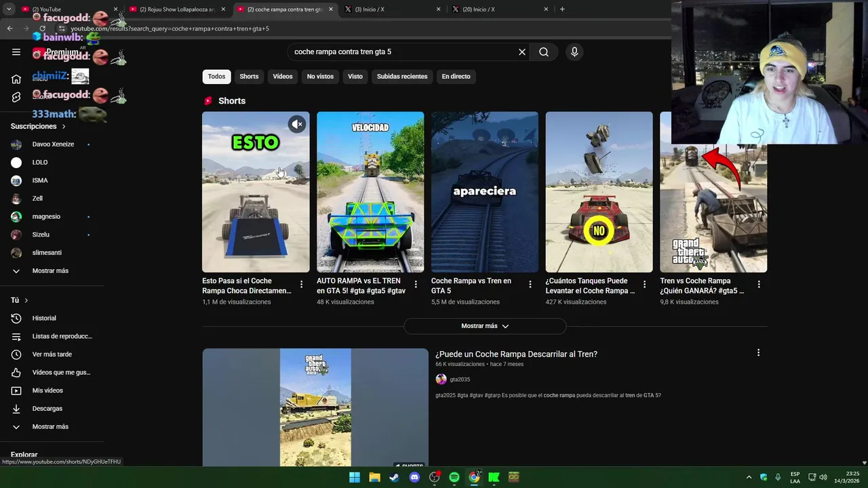This screenshot has height=488, width=868.
Task: Click the browser address bar URL
Action: 170,28
